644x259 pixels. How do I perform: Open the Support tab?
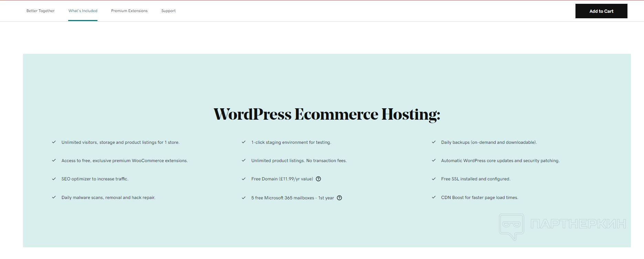point(168,11)
